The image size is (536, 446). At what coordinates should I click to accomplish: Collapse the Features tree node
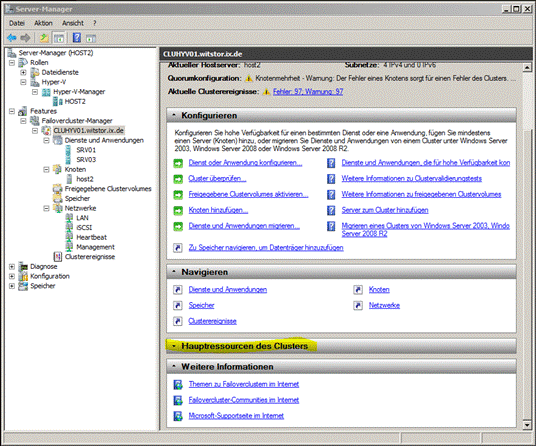(12, 111)
